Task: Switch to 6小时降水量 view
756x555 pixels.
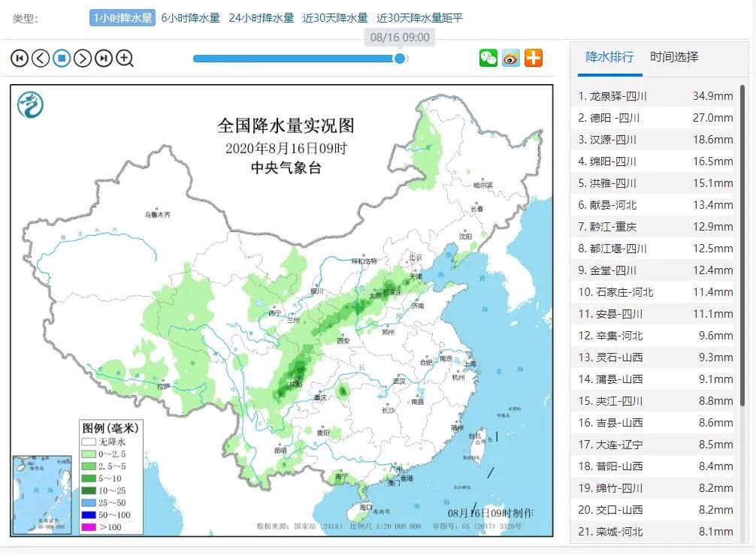Action: click(190, 18)
